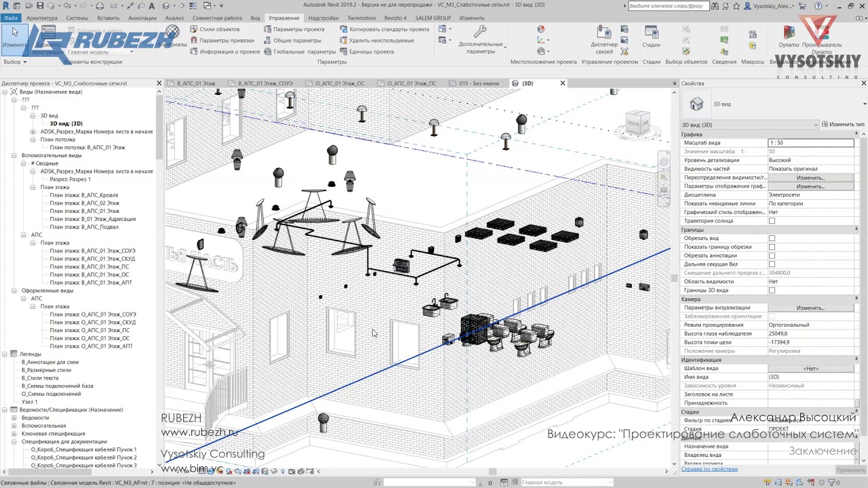This screenshot has width=868, height=488.
Task: Collapse the Вспомогательные виды tree node
Action: (15, 155)
